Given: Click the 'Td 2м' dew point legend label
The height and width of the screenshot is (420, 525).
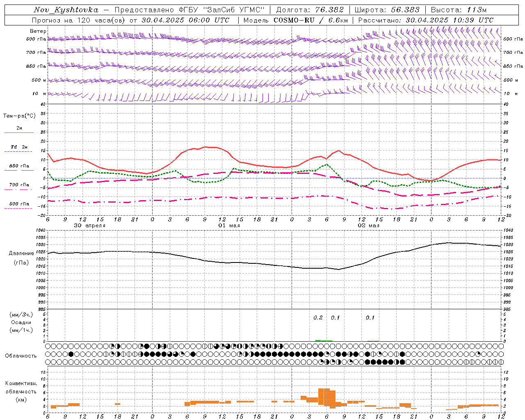Looking at the screenshot, I should 19,147.
